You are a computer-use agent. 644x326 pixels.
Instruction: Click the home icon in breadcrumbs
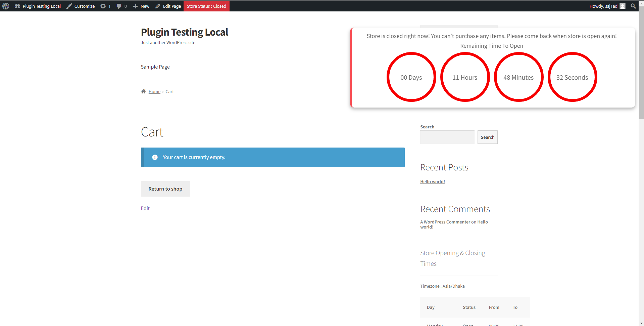(143, 91)
